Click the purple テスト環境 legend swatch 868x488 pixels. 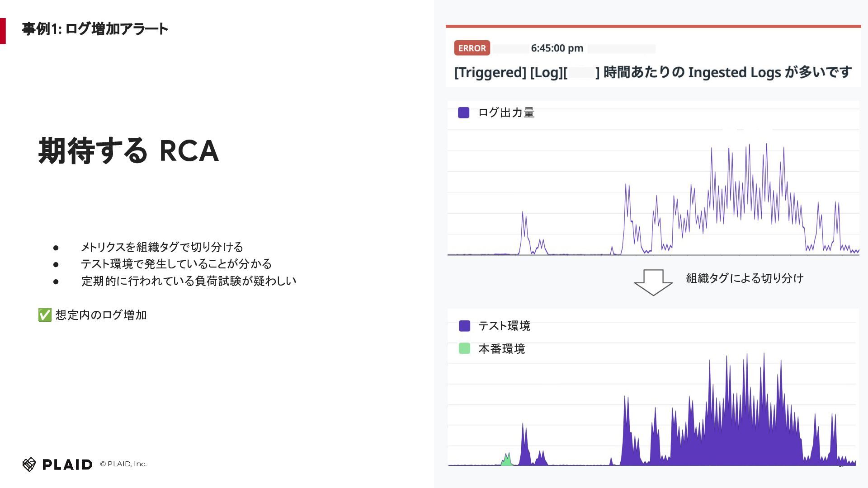coord(464,326)
